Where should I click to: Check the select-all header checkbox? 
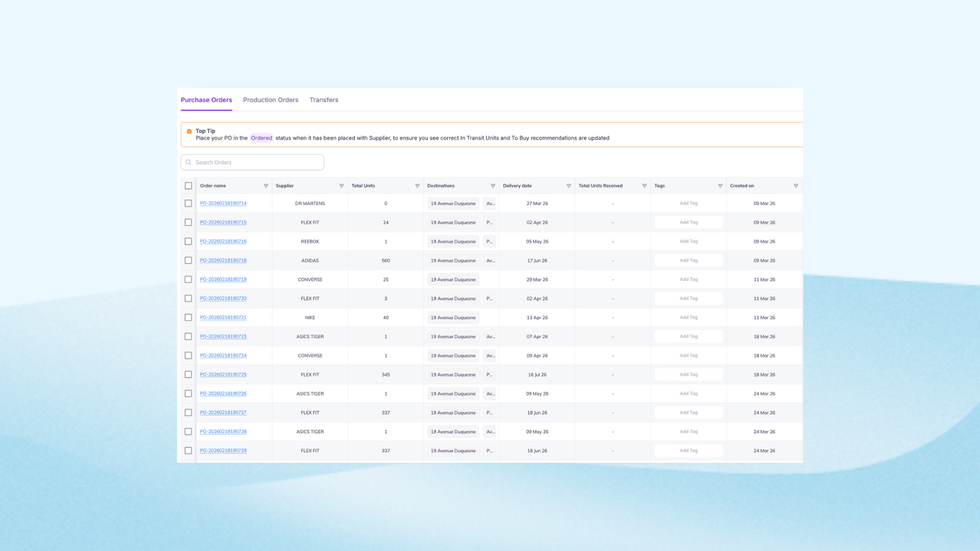click(x=188, y=186)
